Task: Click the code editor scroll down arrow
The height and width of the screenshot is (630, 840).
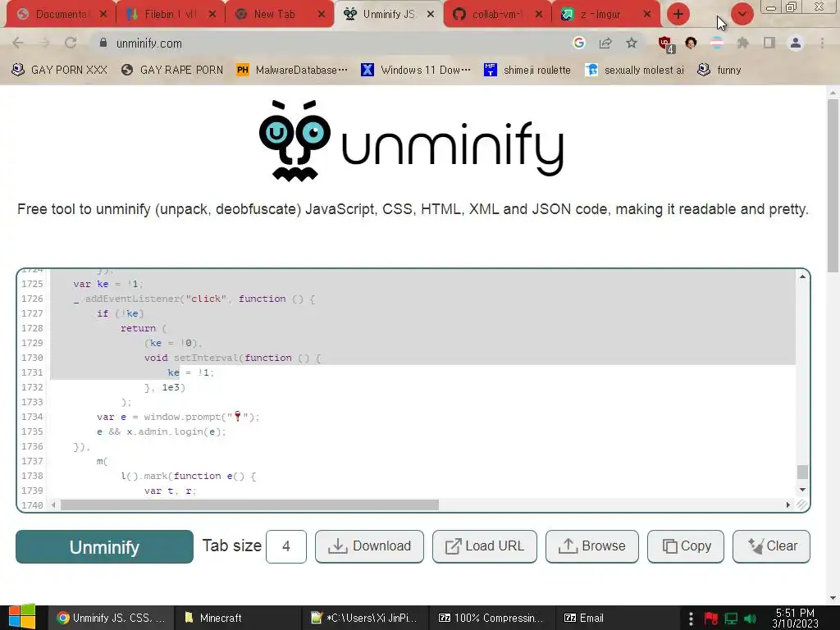Action: pyautogui.click(x=802, y=490)
